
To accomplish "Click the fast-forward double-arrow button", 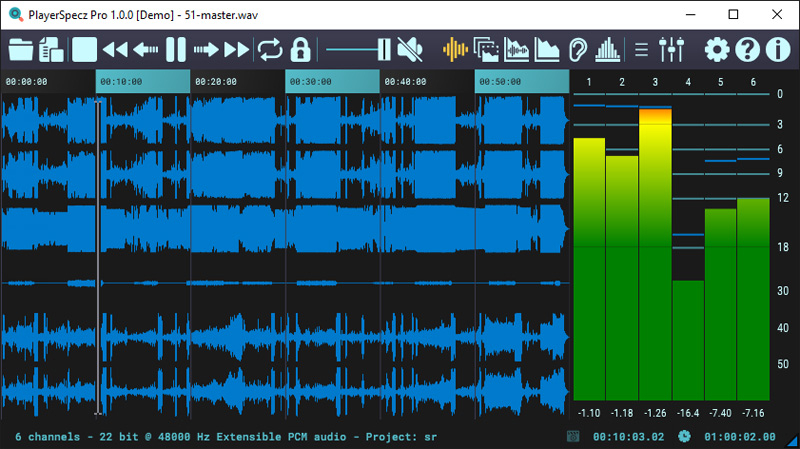I will (x=237, y=49).
